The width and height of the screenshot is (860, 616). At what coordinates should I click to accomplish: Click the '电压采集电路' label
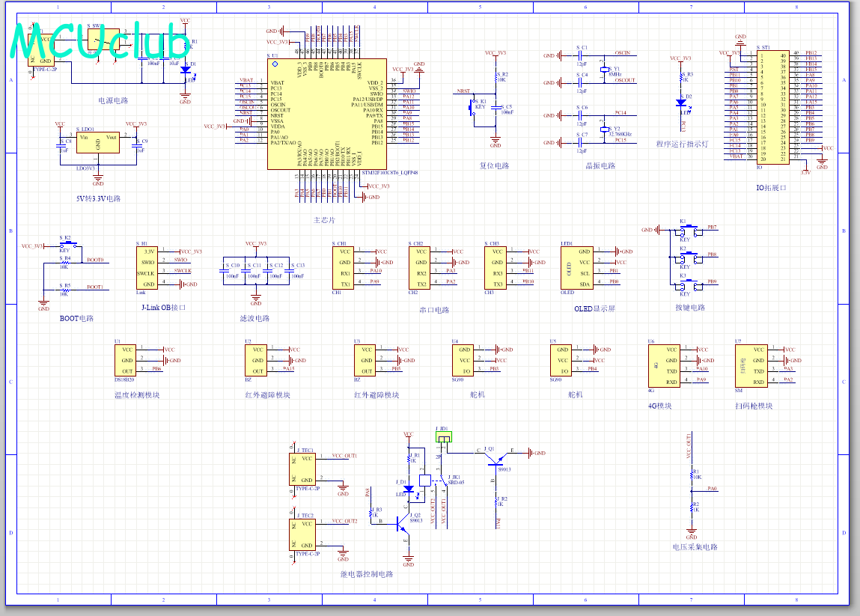coord(695,547)
